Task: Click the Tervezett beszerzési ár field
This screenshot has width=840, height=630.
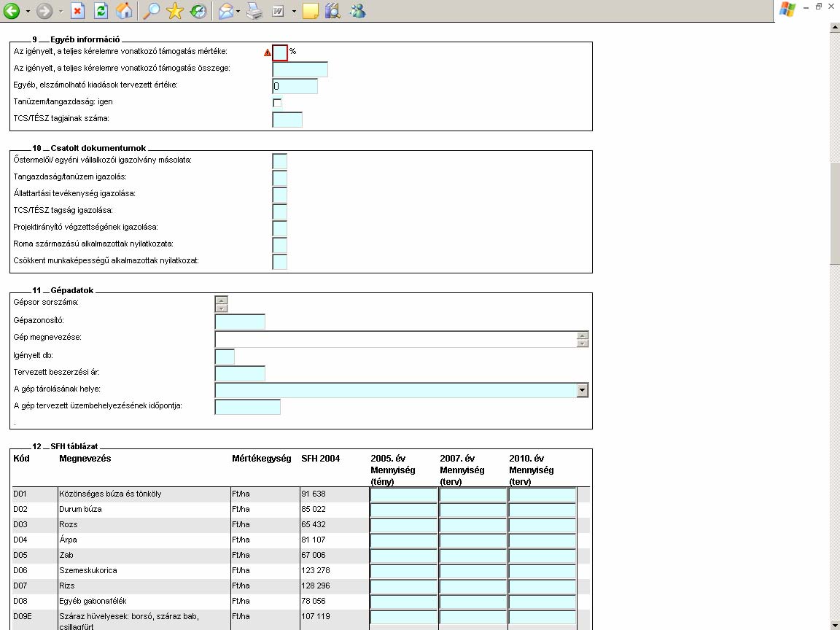Action: click(240, 373)
